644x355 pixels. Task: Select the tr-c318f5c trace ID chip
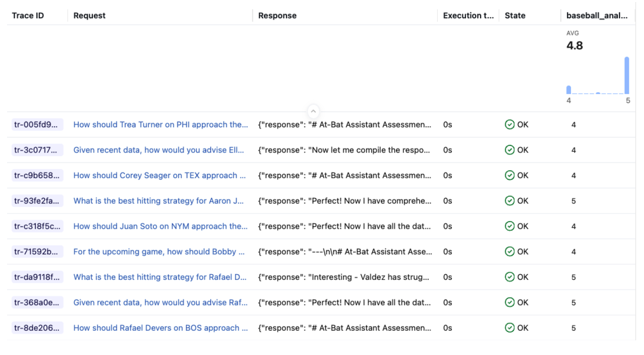click(x=37, y=226)
